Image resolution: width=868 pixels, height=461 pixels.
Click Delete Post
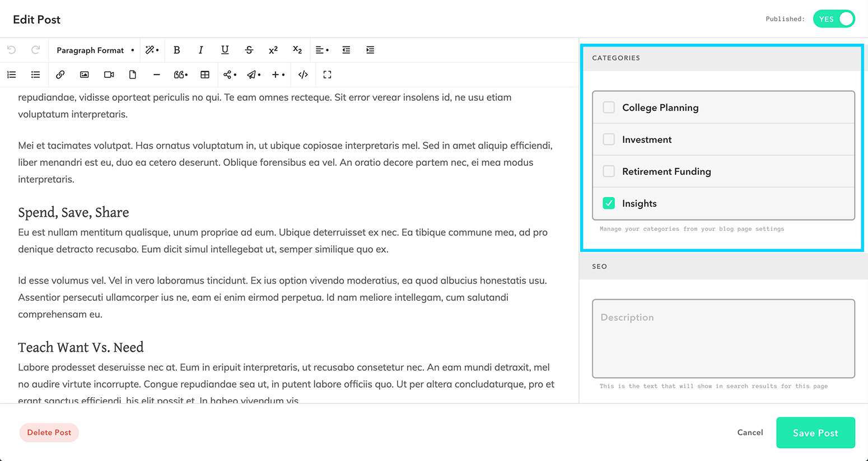pyautogui.click(x=49, y=432)
